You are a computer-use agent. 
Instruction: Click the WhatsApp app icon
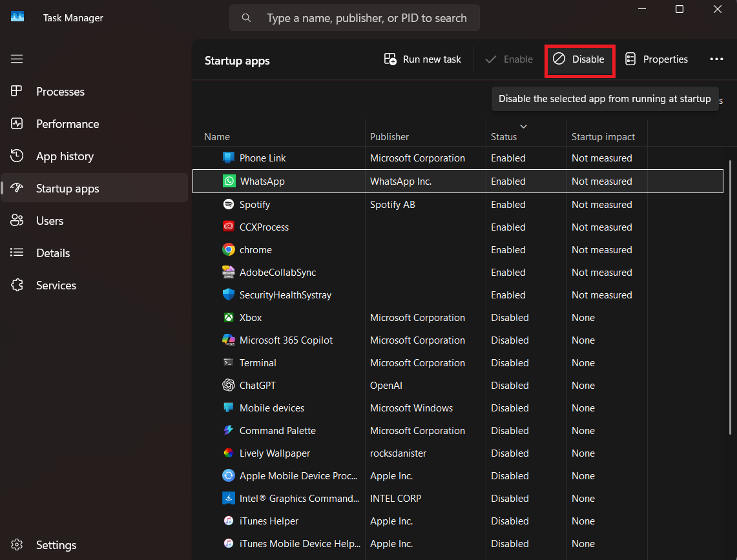tap(229, 181)
